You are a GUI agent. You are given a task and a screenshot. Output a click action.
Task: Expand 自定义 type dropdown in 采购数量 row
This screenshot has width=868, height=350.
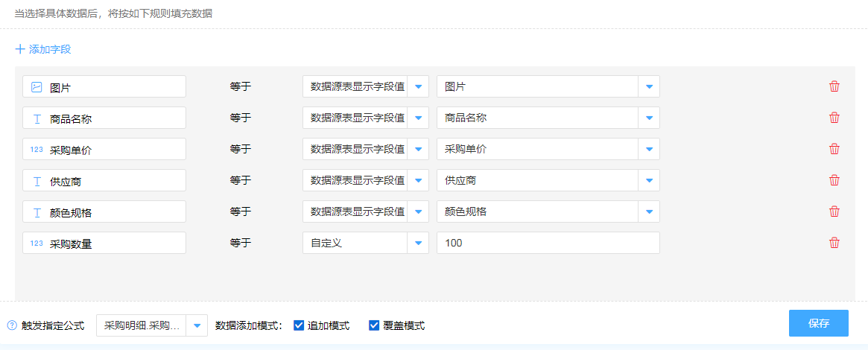[x=418, y=243]
